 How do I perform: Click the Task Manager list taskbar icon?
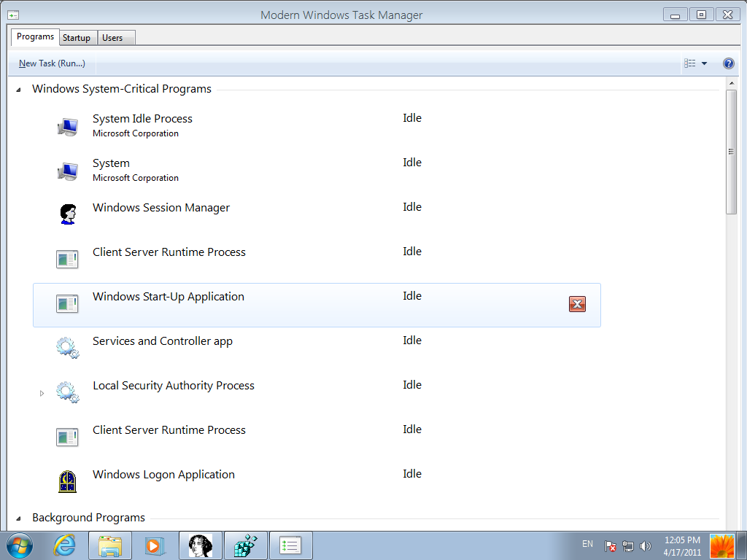tap(290, 545)
